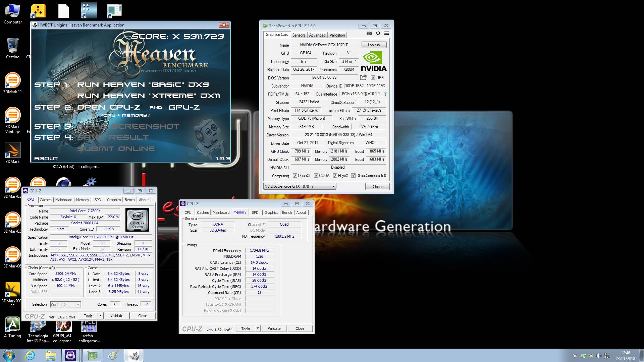The width and height of the screenshot is (644, 362).
Task: Open the Cestino recycle bin icon
Action: click(13, 48)
